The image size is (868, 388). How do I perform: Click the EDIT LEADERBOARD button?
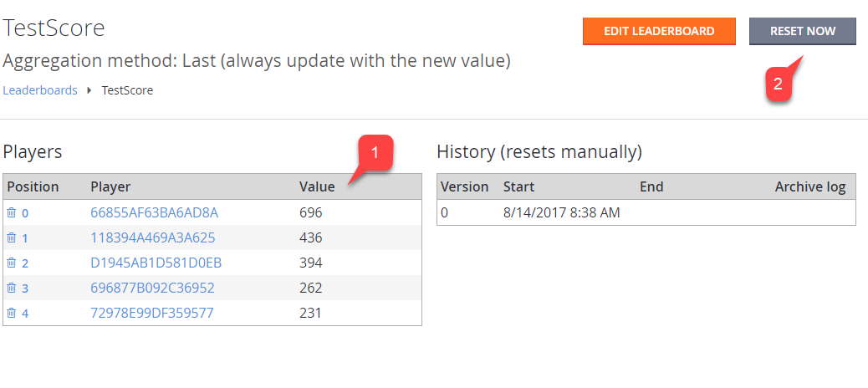(x=659, y=31)
